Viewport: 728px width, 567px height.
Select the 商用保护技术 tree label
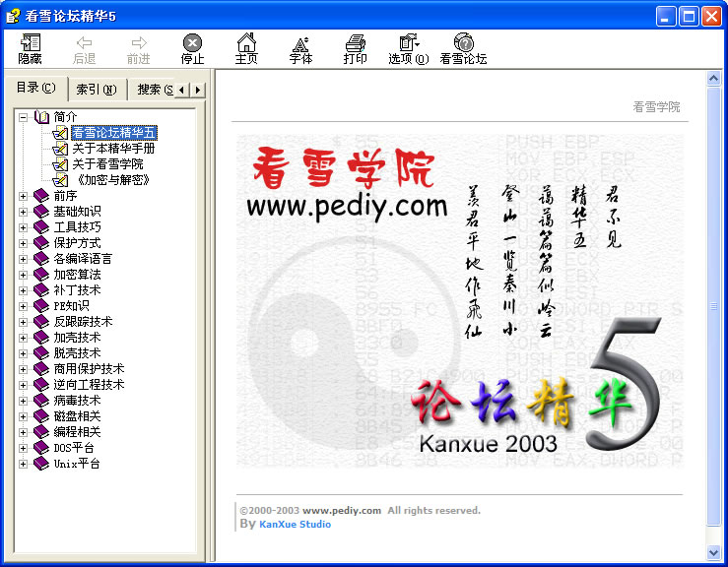[89, 369]
